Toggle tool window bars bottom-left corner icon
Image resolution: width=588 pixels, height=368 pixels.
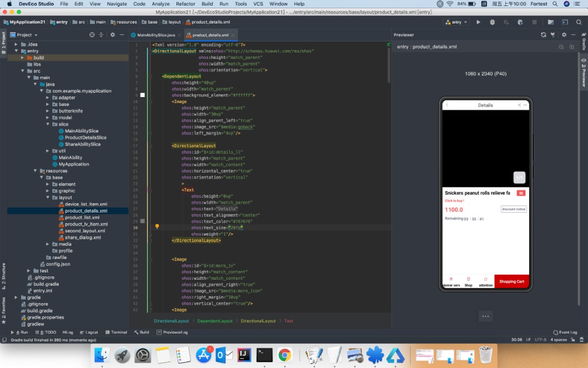click(4, 339)
